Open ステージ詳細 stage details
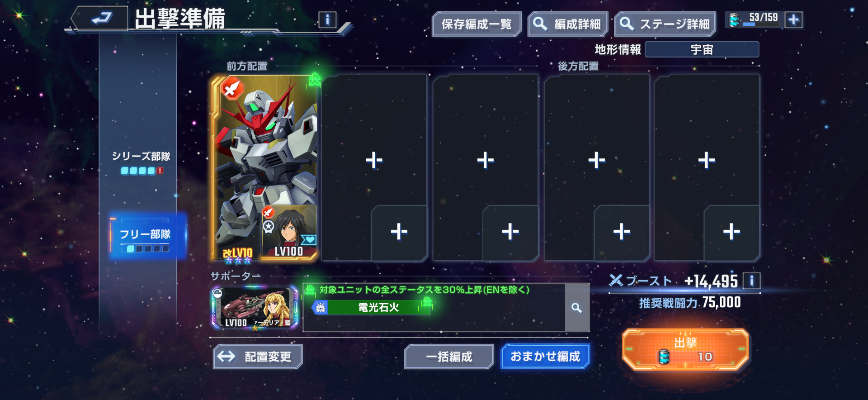Screen dimensions: 868x400 point(665,24)
